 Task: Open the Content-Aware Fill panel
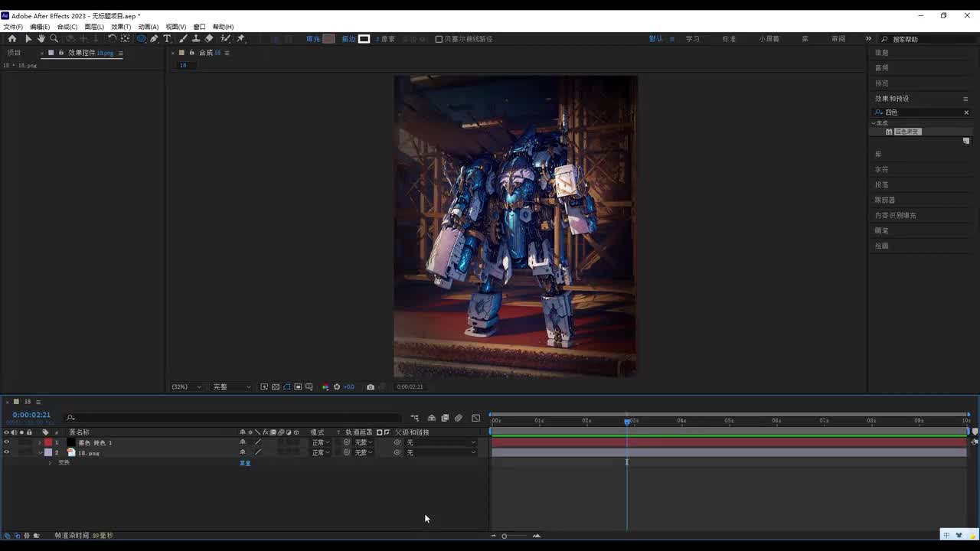click(x=896, y=216)
